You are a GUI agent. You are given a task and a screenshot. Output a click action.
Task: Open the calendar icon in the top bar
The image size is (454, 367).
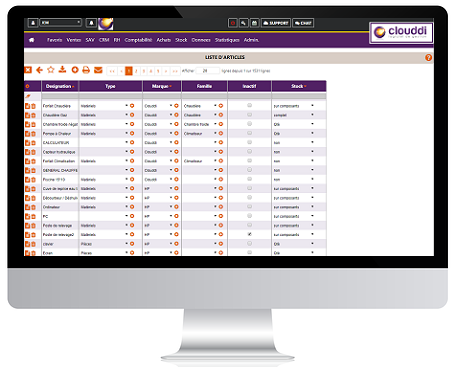254,23
